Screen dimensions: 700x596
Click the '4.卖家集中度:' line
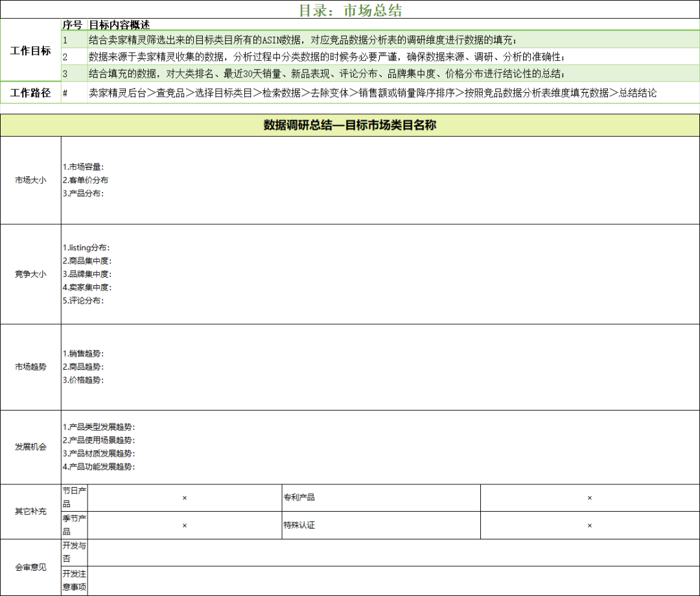(87, 287)
